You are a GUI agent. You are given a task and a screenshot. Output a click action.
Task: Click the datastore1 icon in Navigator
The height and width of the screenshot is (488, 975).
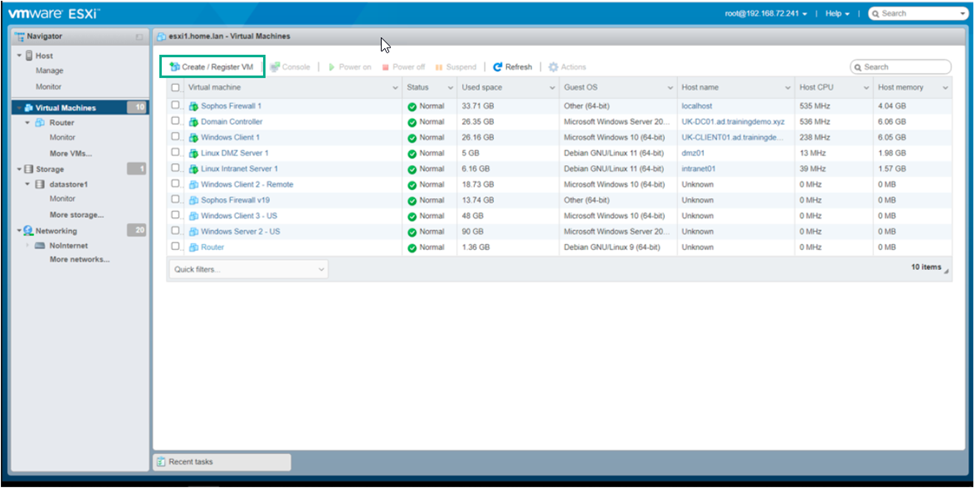[40, 184]
